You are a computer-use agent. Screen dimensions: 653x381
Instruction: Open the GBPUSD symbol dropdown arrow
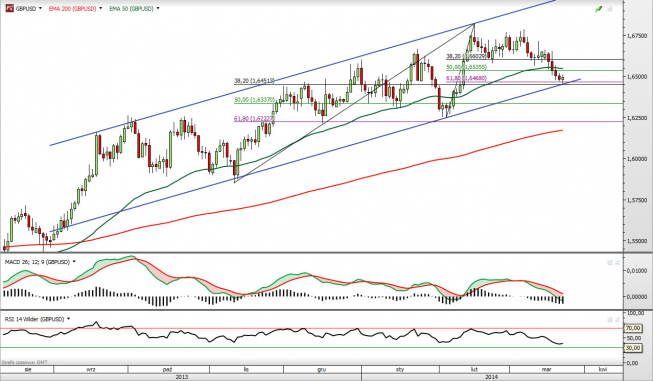(x=40, y=8)
